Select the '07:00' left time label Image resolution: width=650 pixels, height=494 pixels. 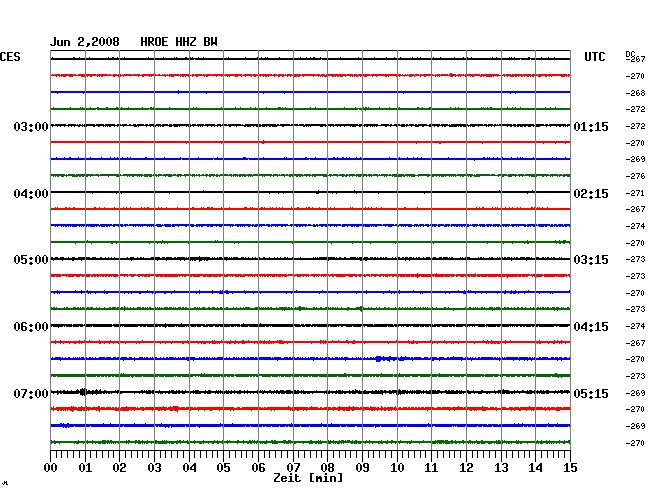click(31, 393)
